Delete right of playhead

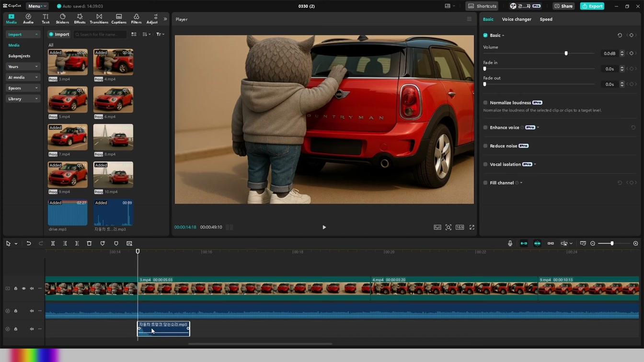point(77,243)
